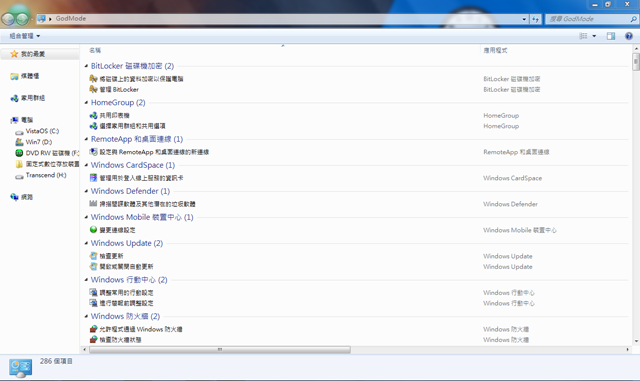Go forward with the Forward arrow button

(x=22, y=18)
